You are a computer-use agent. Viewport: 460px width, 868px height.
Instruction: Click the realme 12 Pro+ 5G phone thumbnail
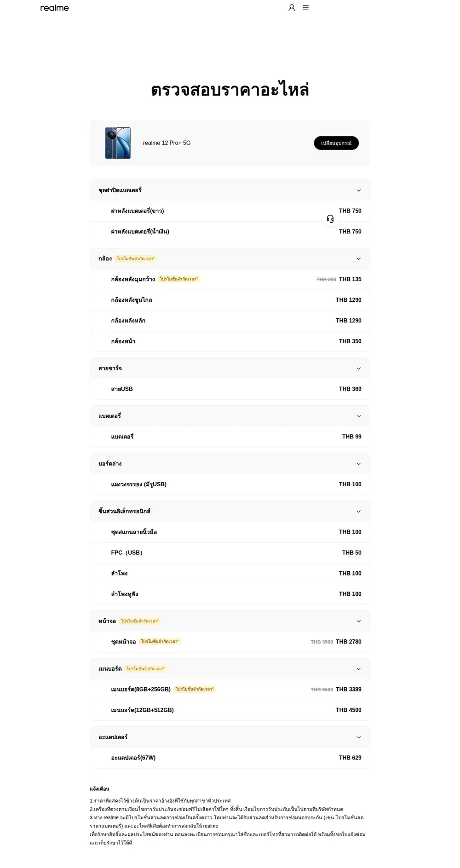(x=118, y=143)
